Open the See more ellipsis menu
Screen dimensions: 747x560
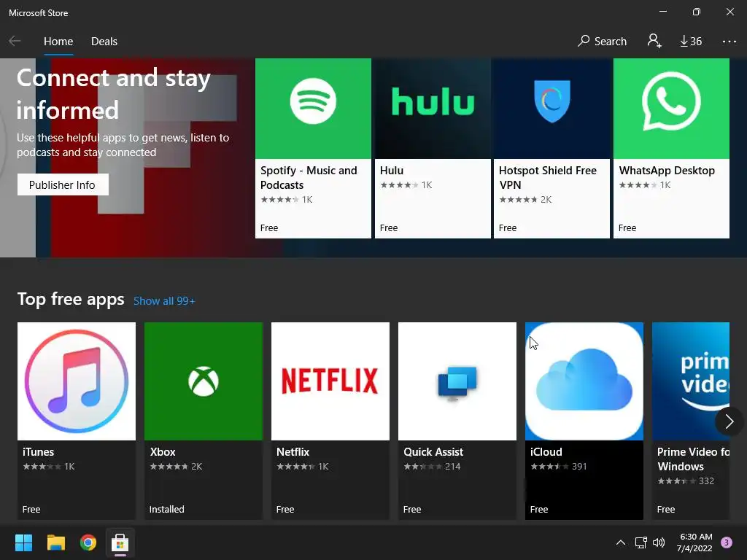729,42
